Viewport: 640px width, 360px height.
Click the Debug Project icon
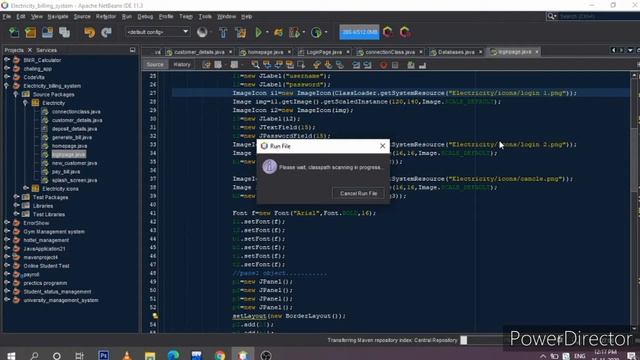[x=279, y=32]
